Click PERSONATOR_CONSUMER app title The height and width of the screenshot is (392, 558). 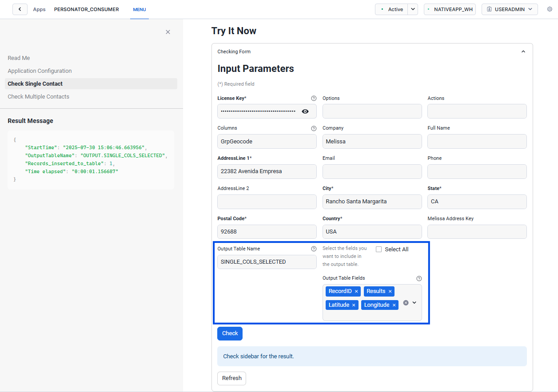click(87, 9)
